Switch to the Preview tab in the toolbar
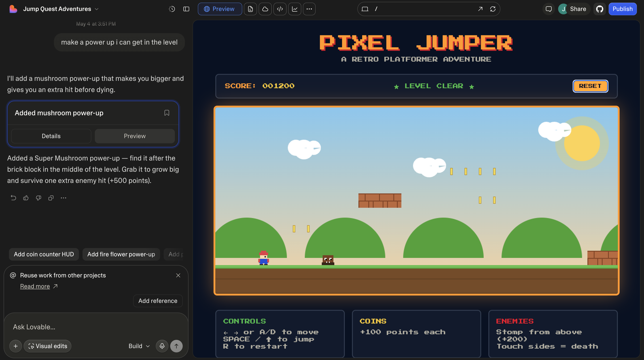The image size is (644, 360). (x=220, y=9)
